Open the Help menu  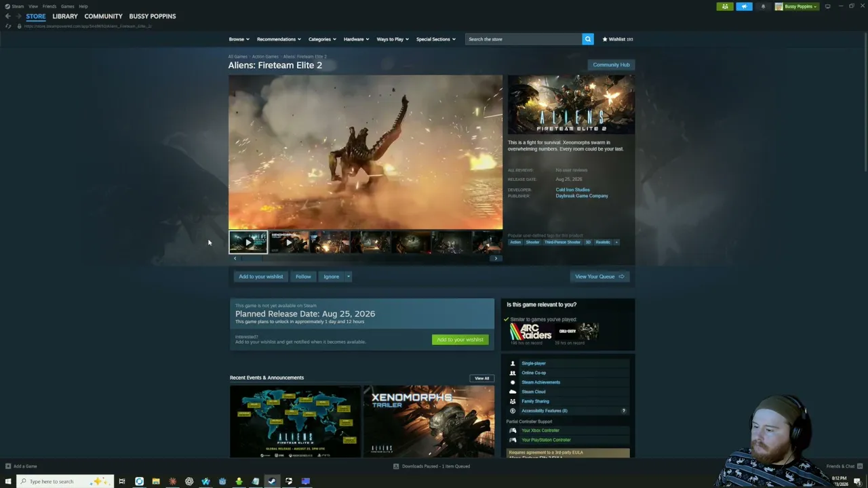click(x=83, y=6)
